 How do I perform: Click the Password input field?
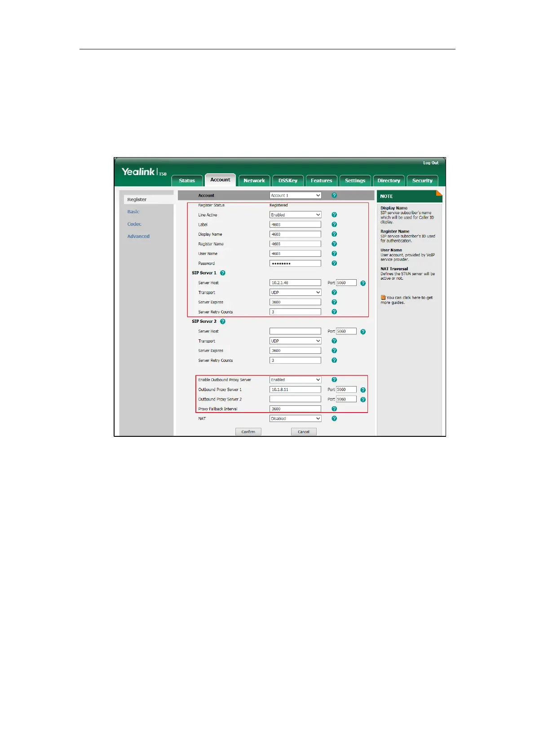click(296, 264)
